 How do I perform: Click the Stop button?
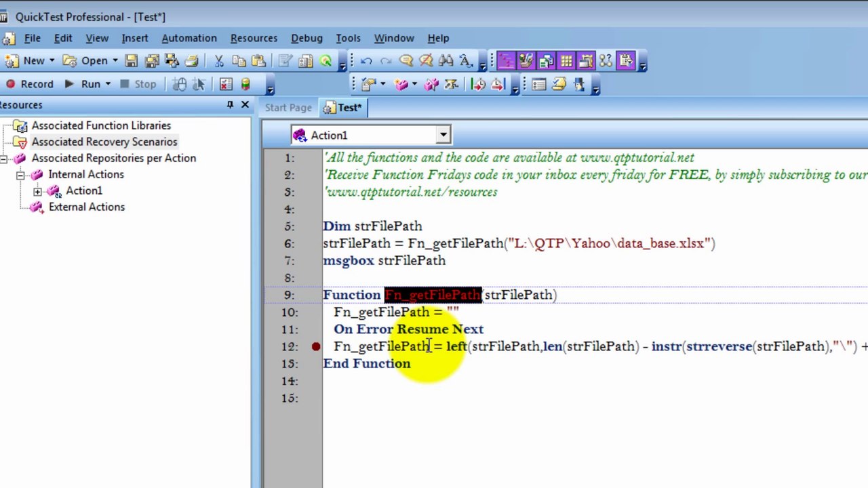[x=138, y=84]
